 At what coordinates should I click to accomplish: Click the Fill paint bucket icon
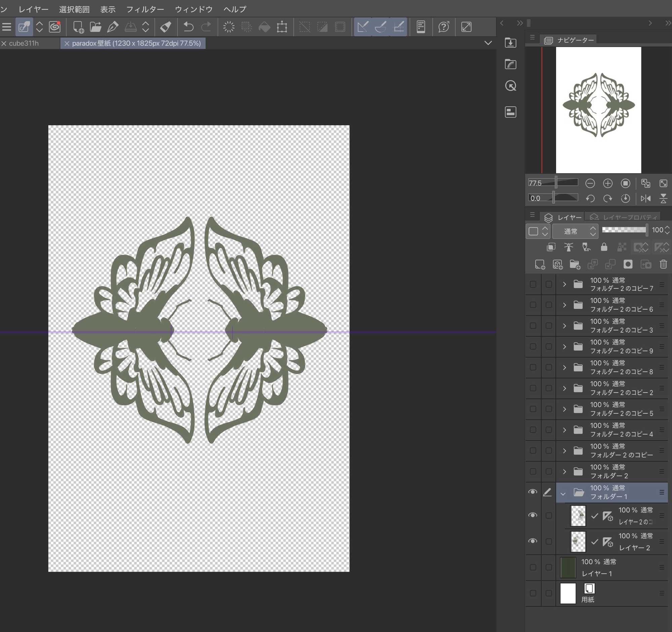coord(264,27)
